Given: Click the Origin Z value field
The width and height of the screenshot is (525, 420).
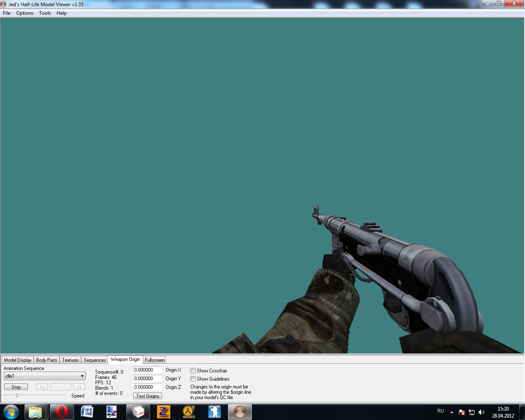Looking at the screenshot, I should (147, 387).
